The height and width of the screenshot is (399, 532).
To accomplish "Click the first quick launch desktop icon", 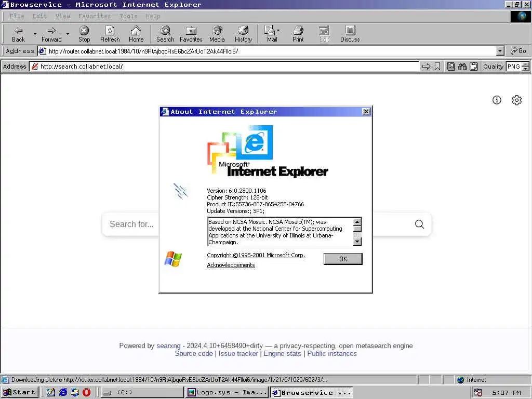I will coord(50,392).
